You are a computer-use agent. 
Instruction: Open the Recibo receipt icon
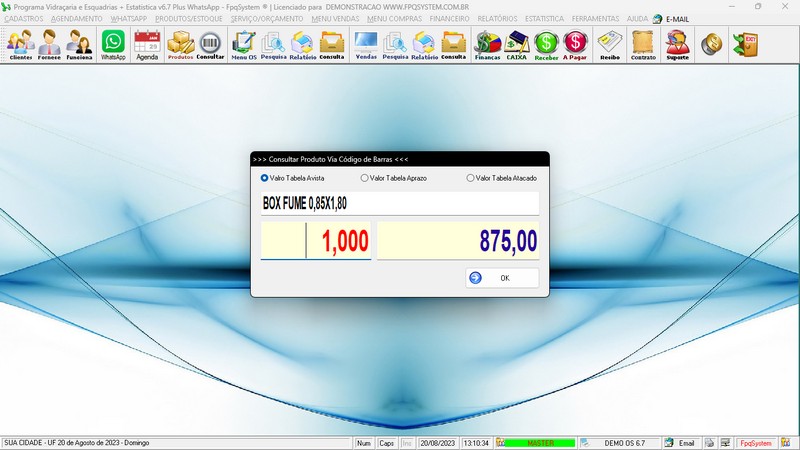pyautogui.click(x=610, y=45)
